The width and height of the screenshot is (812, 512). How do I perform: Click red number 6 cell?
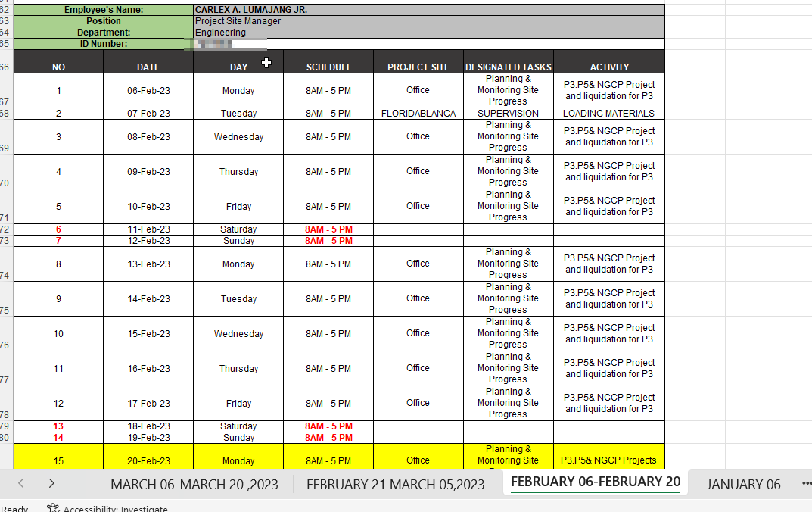(58, 229)
